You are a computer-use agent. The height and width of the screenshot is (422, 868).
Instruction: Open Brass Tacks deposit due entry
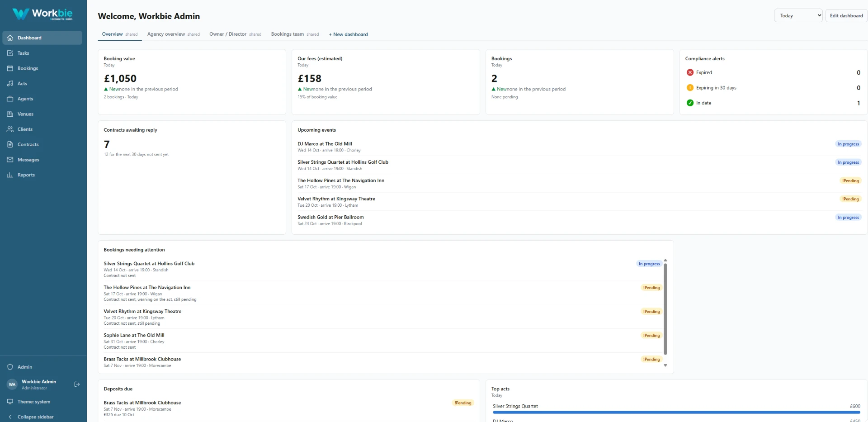289,408
